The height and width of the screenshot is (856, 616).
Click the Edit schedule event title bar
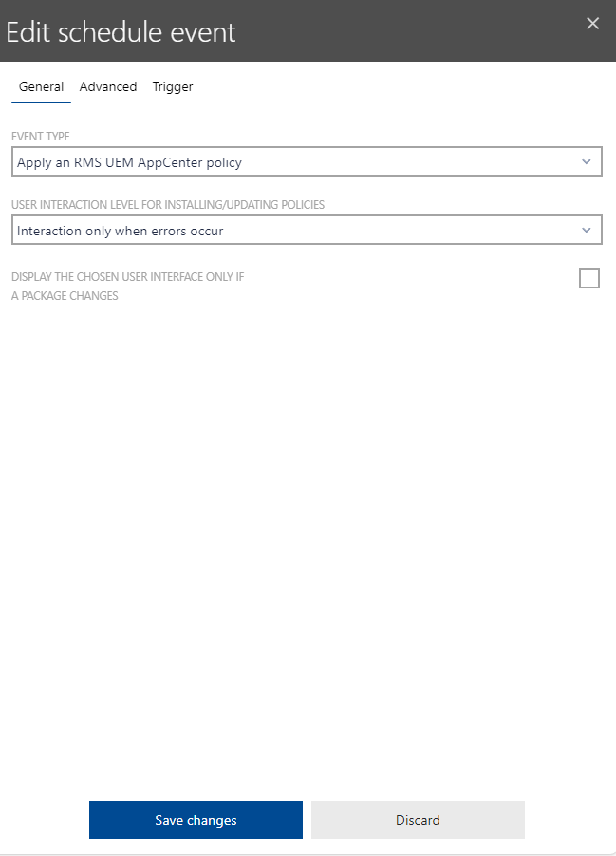(x=121, y=31)
